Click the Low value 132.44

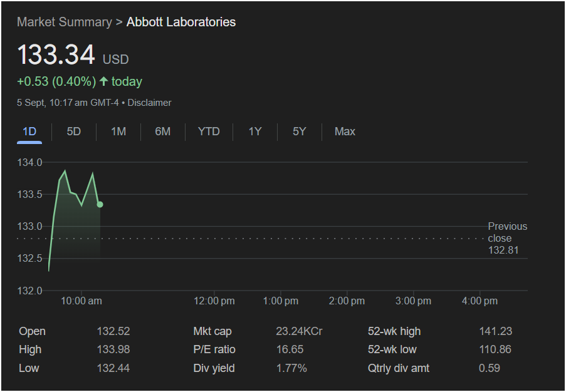113,368
